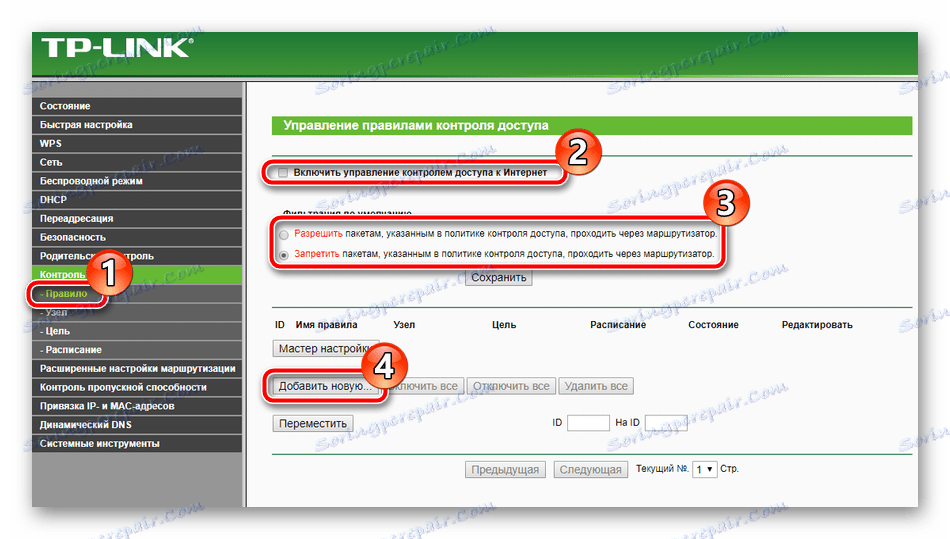Click the Отключить все button
The height and width of the screenshot is (539, 950).
511,386
